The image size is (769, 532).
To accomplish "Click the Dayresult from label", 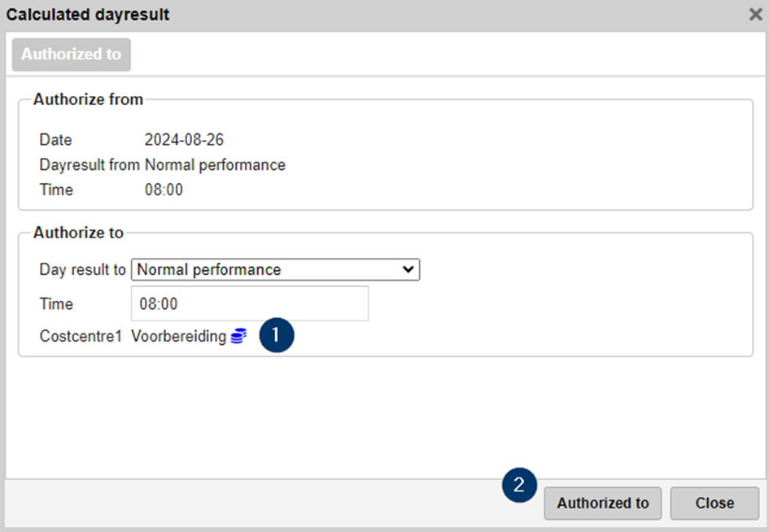I will 90,165.
